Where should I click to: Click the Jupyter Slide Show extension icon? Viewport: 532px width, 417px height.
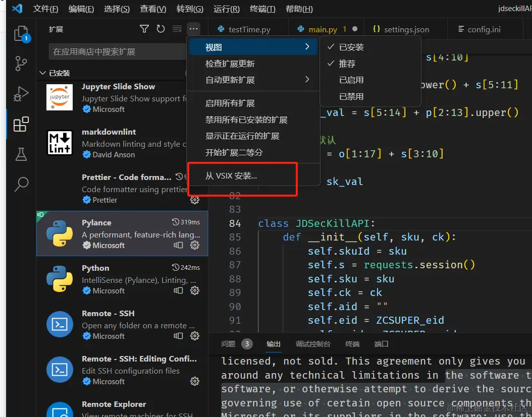click(x=60, y=97)
